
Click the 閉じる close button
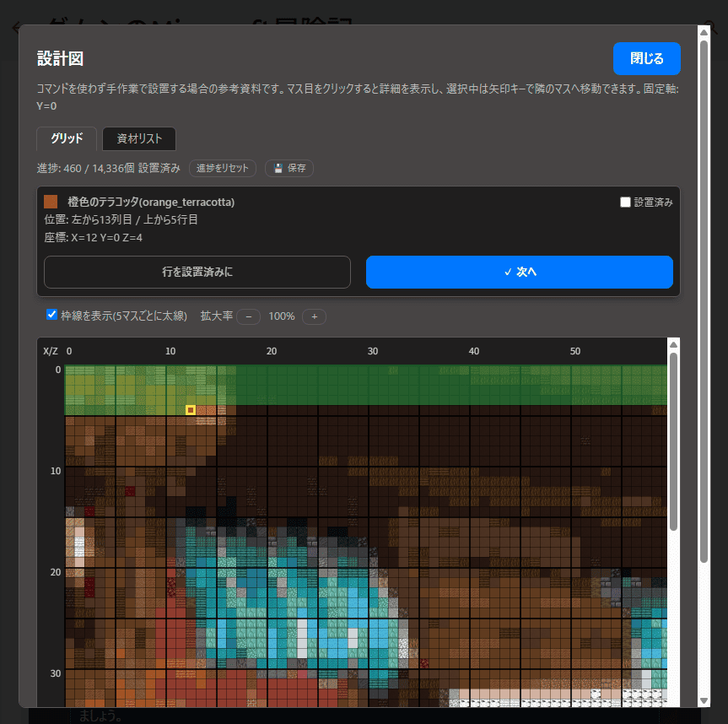(646, 58)
